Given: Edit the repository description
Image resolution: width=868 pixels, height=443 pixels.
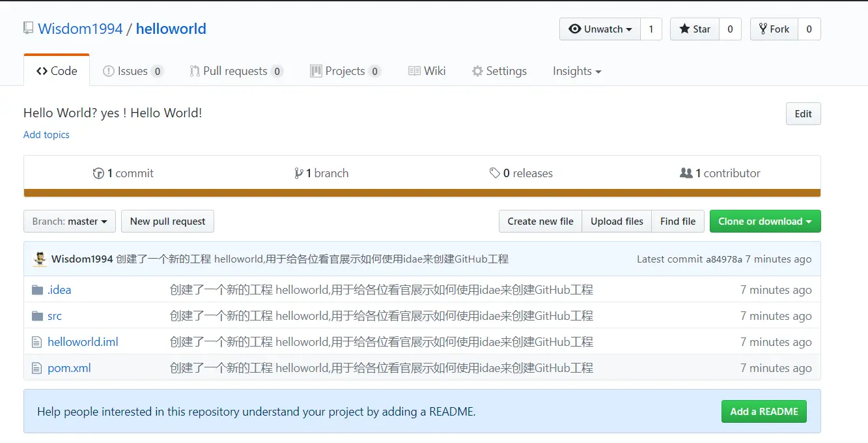Looking at the screenshot, I should [x=803, y=114].
